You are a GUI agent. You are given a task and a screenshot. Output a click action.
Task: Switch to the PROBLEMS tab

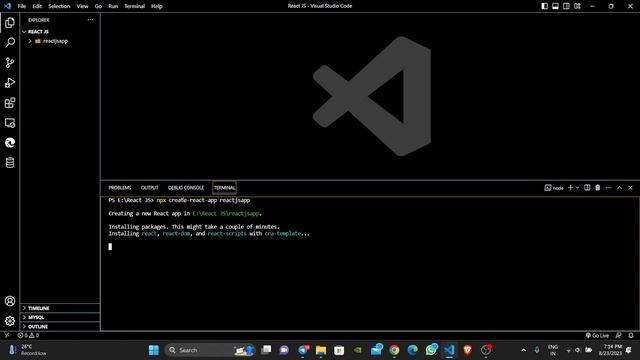pyautogui.click(x=120, y=188)
